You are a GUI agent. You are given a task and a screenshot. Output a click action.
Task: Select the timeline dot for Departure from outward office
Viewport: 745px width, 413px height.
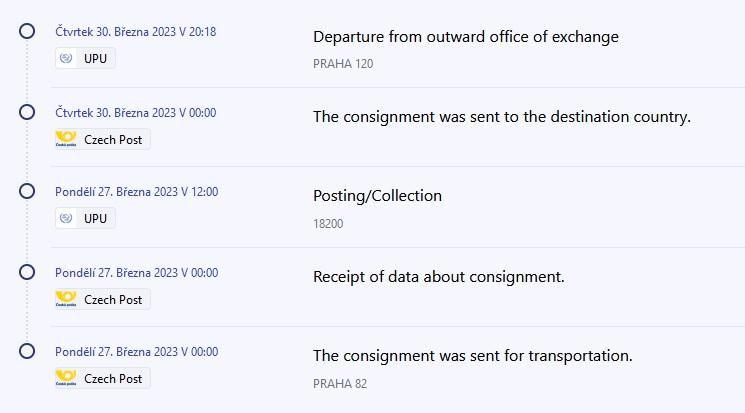point(27,32)
